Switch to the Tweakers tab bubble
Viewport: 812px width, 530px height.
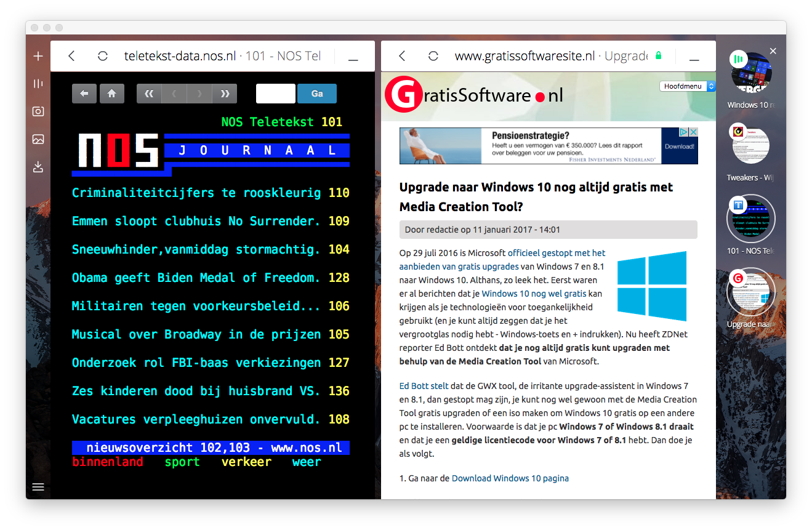(x=750, y=147)
